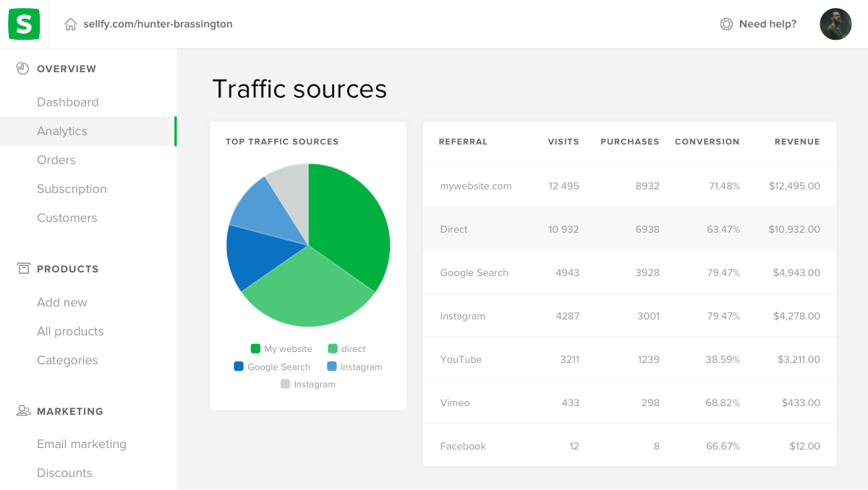Click the dark green pie slice
Image resolution: width=868 pixels, height=490 pixels.
tap(347, 224)
